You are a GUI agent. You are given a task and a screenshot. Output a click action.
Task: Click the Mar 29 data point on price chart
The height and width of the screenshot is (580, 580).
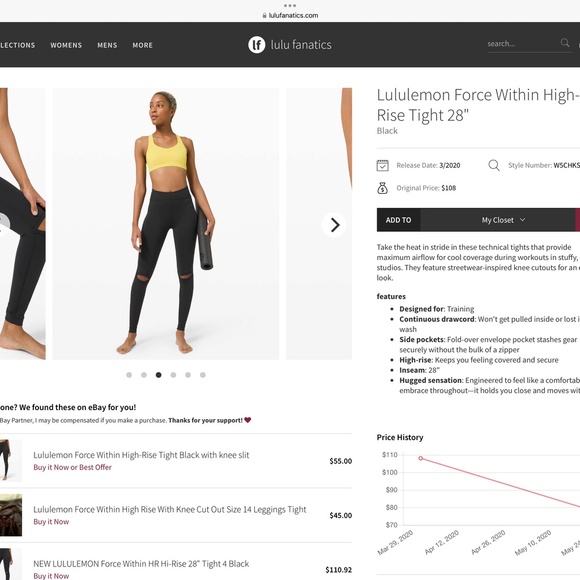point(421,458)
